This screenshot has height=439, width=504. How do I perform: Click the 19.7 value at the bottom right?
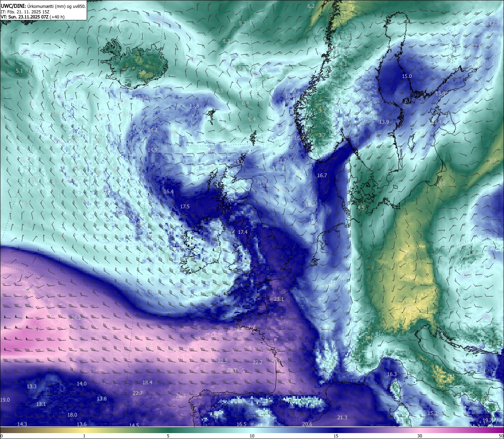[x=487, y=420]
